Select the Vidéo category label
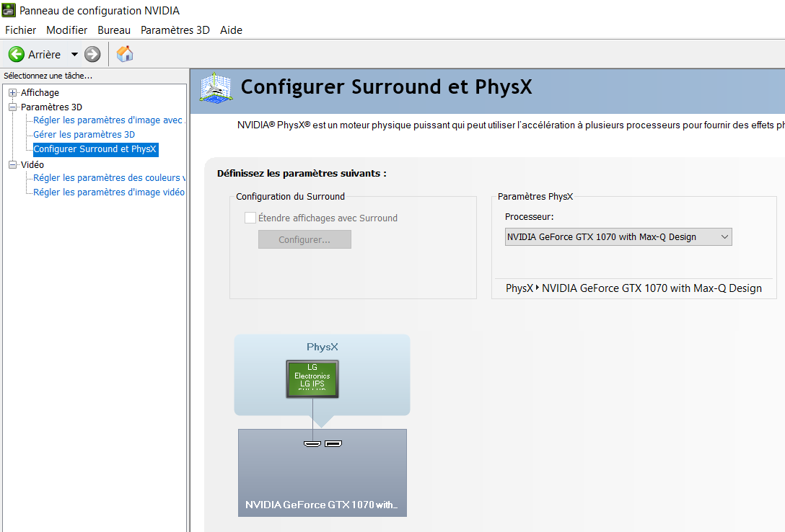The height and width of the screenshot is (532, 785). click(x=32, y=164)
